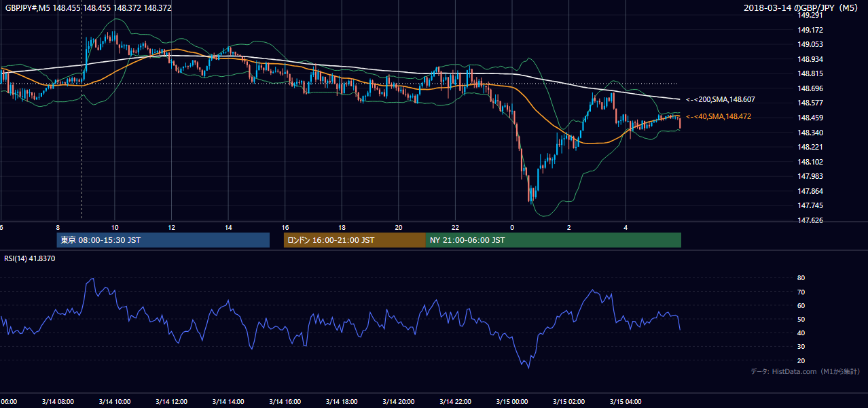Click hour tick 12 below the price chart
Screen dimensions: 868x408
point(172,228)
